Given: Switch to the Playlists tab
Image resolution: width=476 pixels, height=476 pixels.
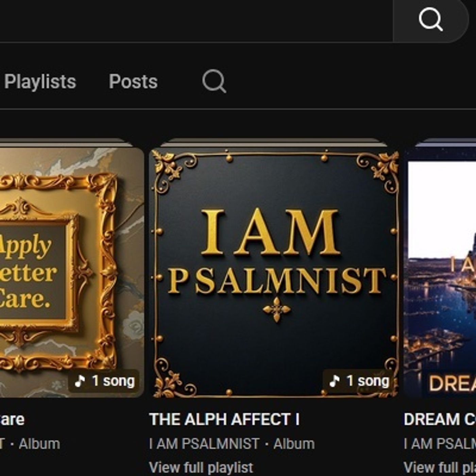Looking at the screenshot, I should point(40,82).
